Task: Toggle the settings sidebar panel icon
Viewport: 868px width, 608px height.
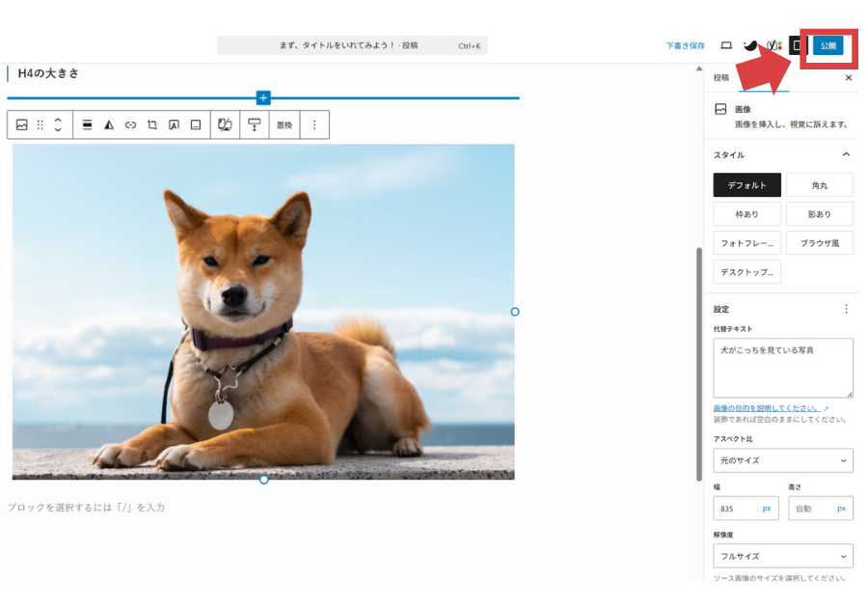Action: coord(797,45)
